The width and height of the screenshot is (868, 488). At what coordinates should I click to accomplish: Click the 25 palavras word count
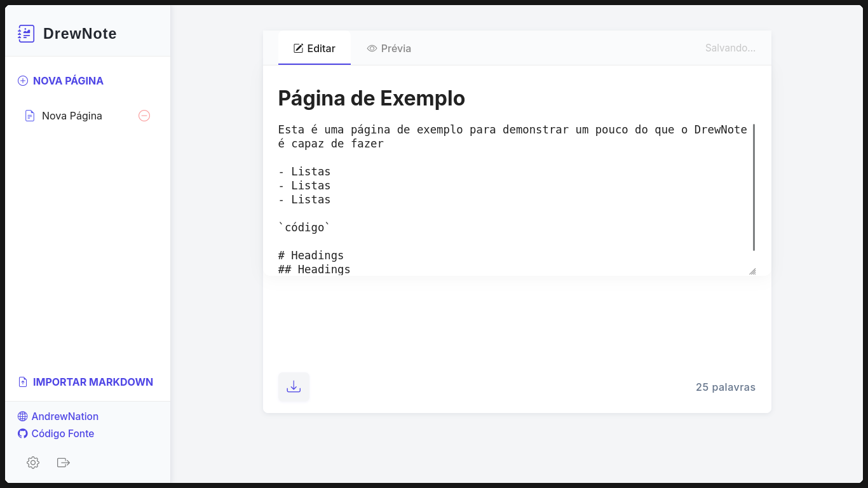click(726, 387)
